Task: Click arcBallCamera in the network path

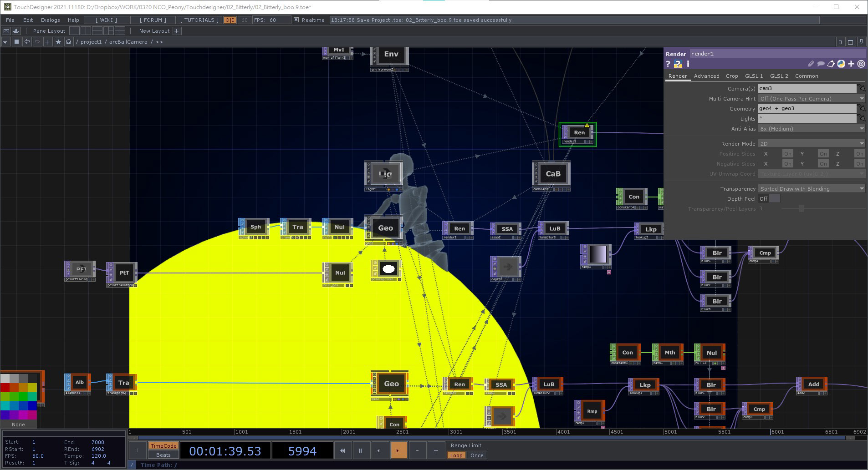Action: pos(128,42)
